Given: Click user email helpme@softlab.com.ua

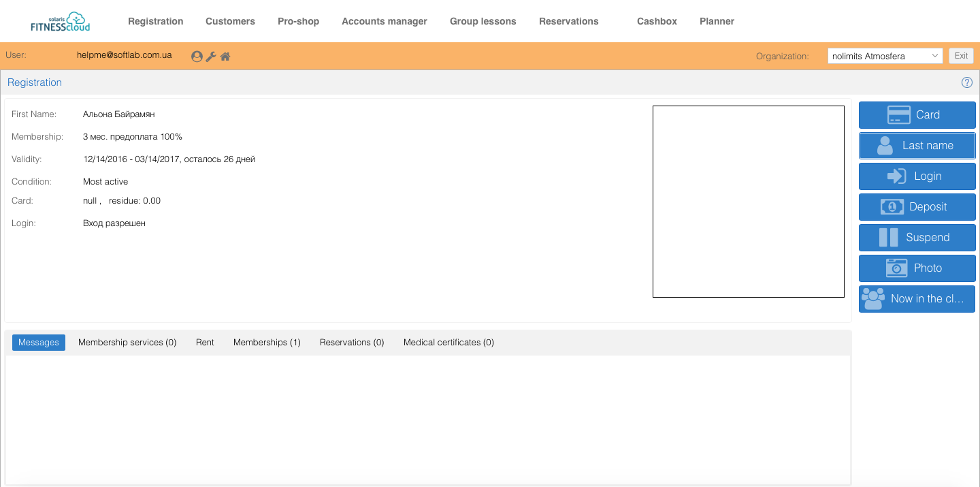Looking at the screenshot, I should click(124, 55).
